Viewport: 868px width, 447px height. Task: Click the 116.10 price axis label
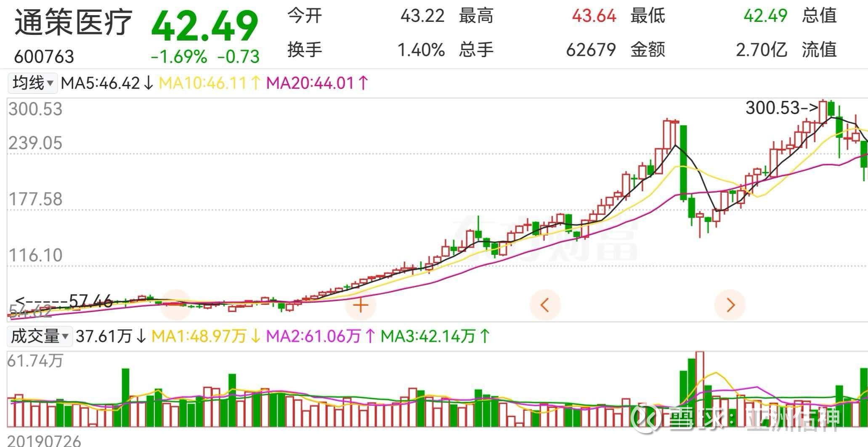tap(35, 255)
